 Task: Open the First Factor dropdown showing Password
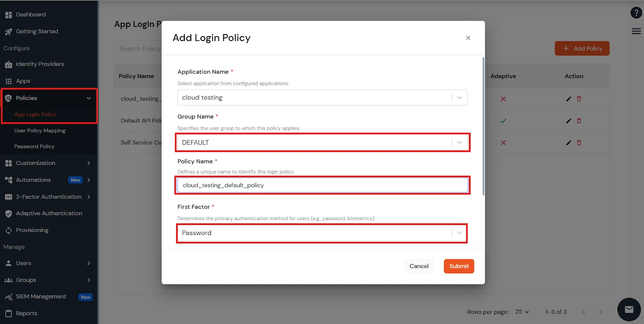point(458,233)
